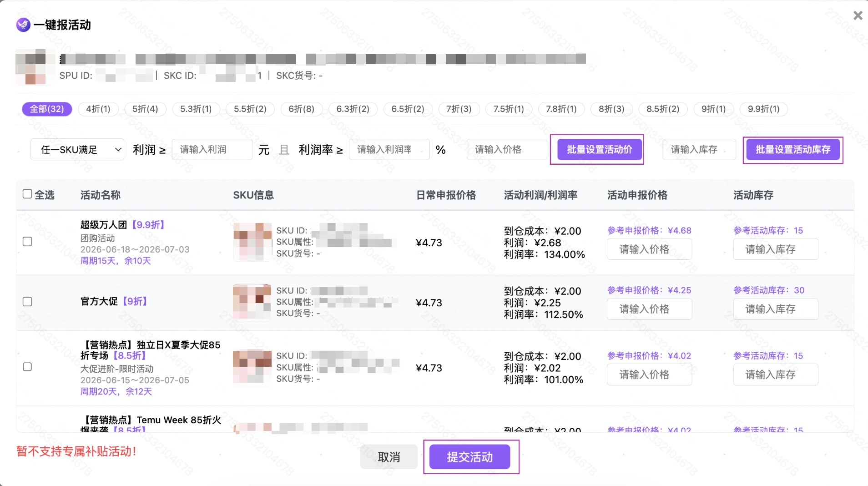This screenshot has height=486, width=868.
Task: Select the 5.5折(2) filter tab
Action: (x=250, y=109)
